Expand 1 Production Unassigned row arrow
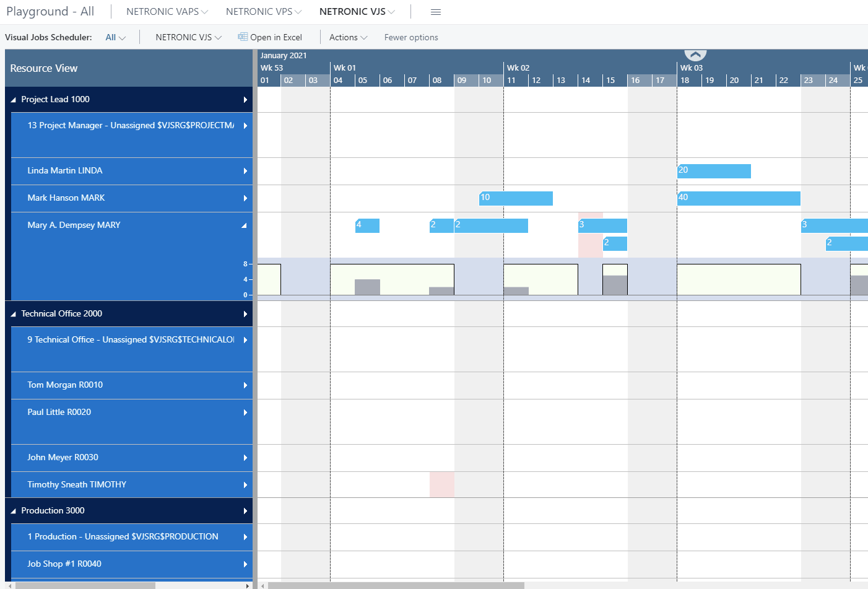The height and width of the screenshot is (589, 868). [x=245, y=537]
